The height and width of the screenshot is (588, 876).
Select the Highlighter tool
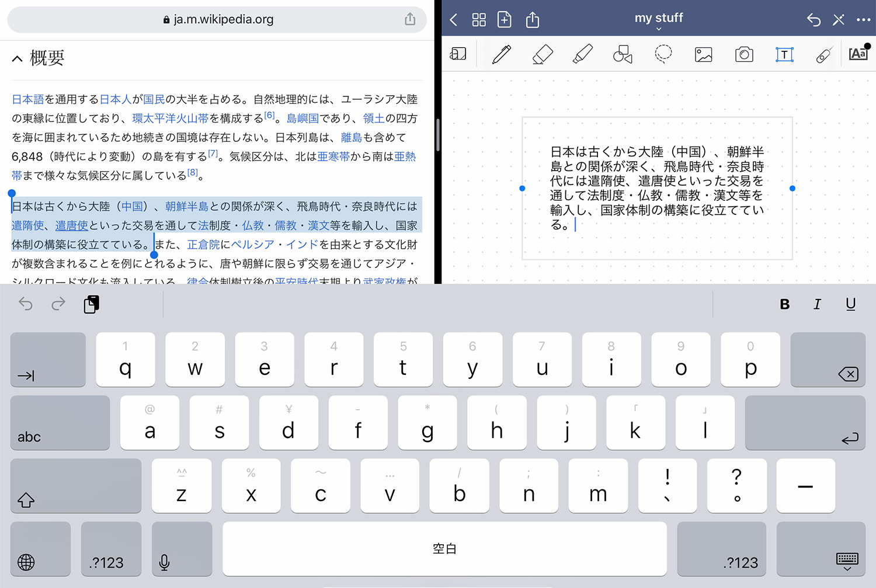click(x=582, y=54)
